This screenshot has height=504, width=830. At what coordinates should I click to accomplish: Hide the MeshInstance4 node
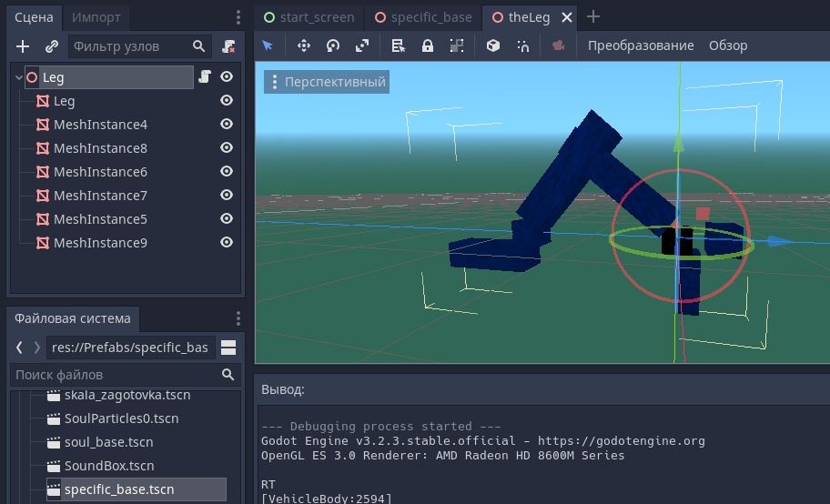coord(227,125)
